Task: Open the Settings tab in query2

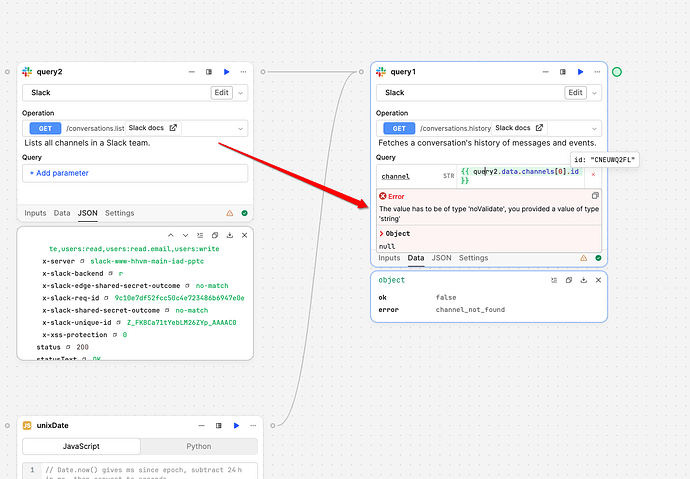Action: tap(120, 213)
